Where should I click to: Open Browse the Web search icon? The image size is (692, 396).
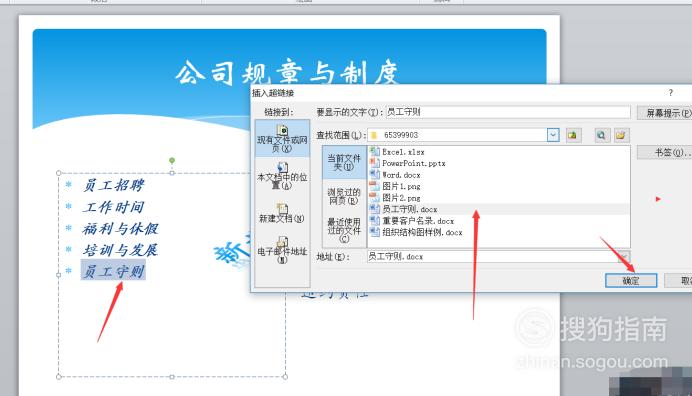coord(601,135)
